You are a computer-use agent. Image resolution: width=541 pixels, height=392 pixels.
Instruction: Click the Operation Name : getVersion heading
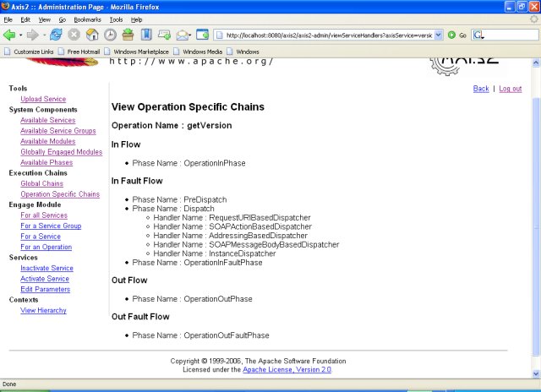pos(172,126)
